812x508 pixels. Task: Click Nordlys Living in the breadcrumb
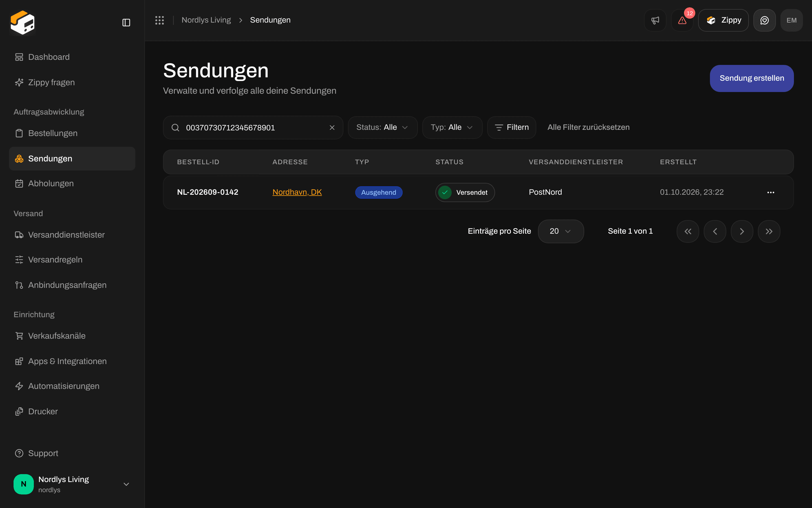point(206,20)
